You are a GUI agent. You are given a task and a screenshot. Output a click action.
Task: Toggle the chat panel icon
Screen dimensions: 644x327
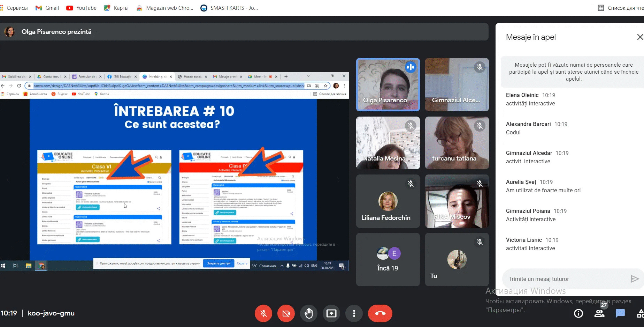[x=620, y=313]
